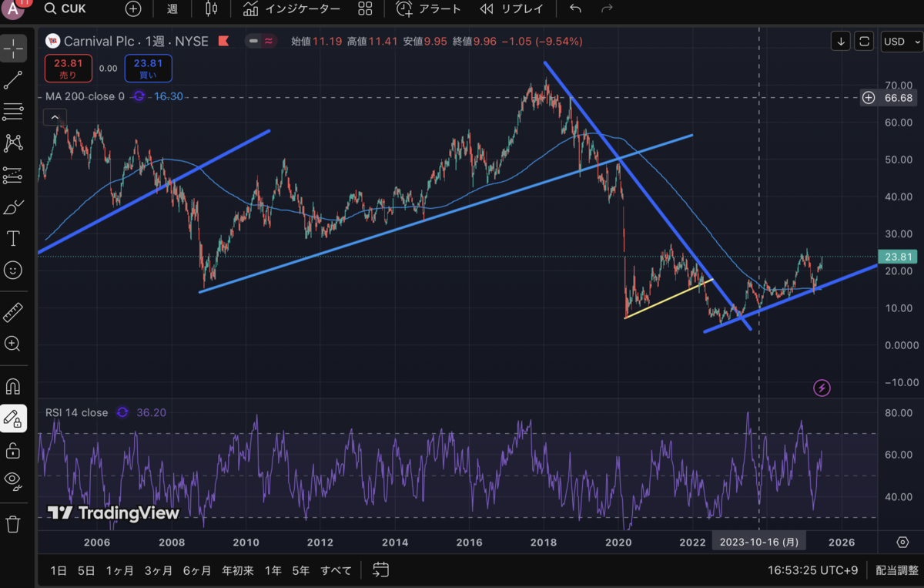Viewport: 924px width, 588px height.
Task: Toggle lock all drawings
Action: 13,450
